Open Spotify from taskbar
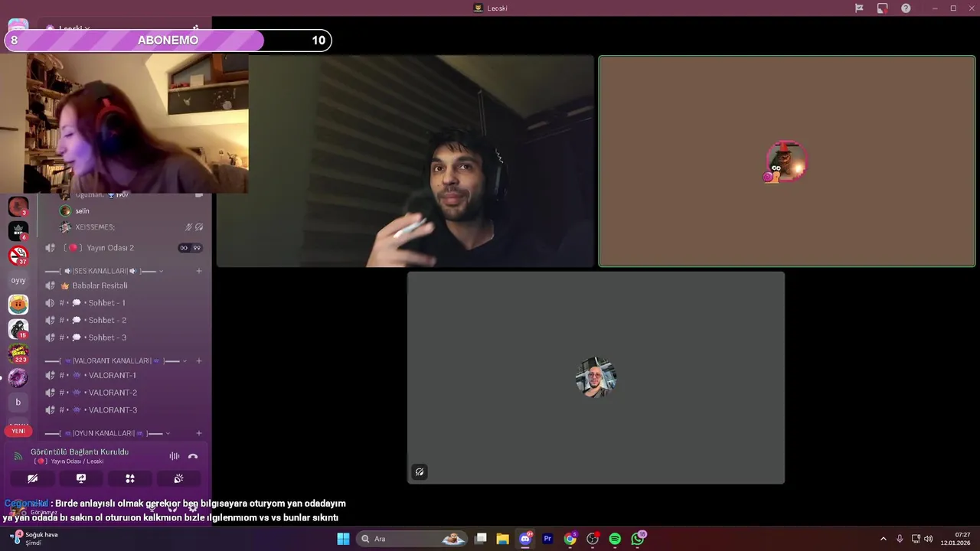The width and height of the screenshot is (980, 551). point(615,539)
